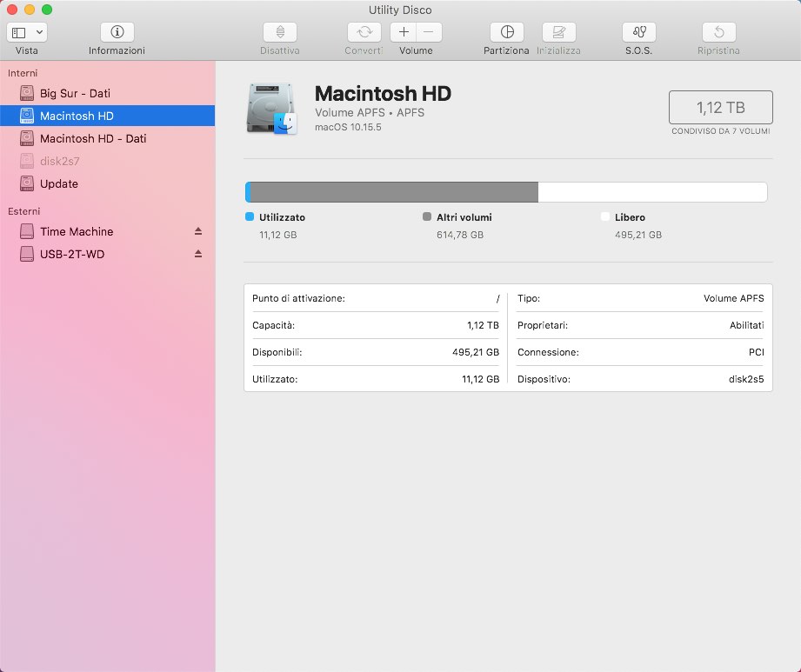Click the 'Volume APFS • APFS' subtitle
This screenshot has width=801, height=672.
pyautogui.click(x=370, y=112)
